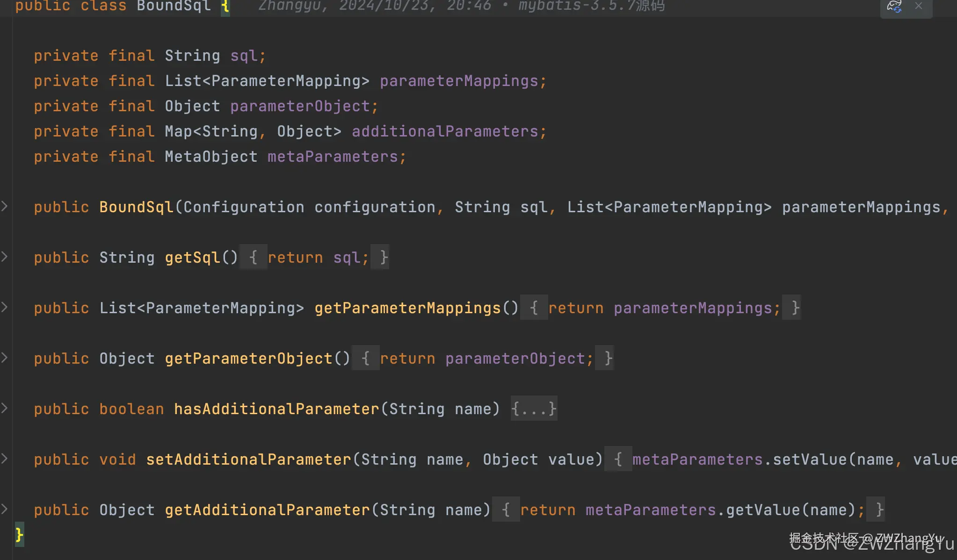This screenshot has width=957, height=560.
Task: Click the BoundSql class name in declaration
Action: (174, 6)
